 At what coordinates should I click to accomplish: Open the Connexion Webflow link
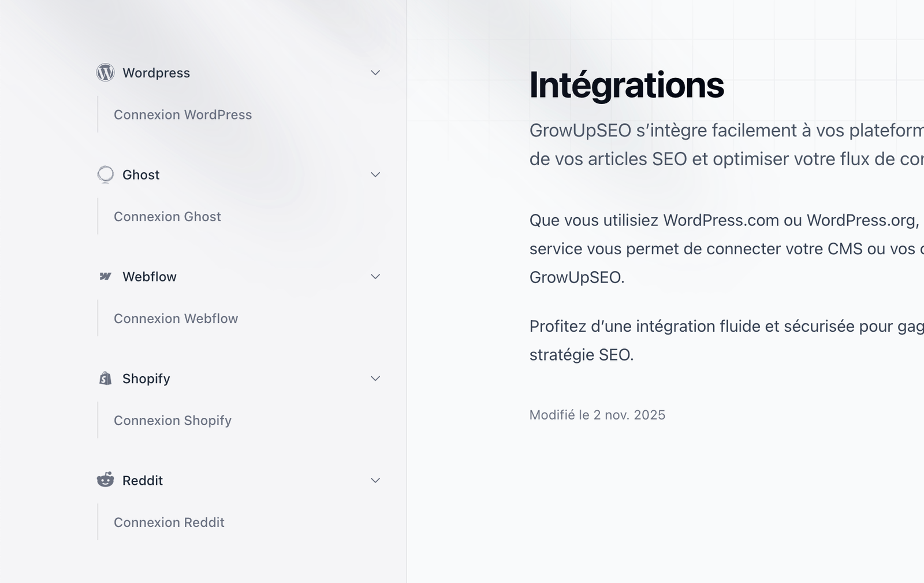point(176,318)
